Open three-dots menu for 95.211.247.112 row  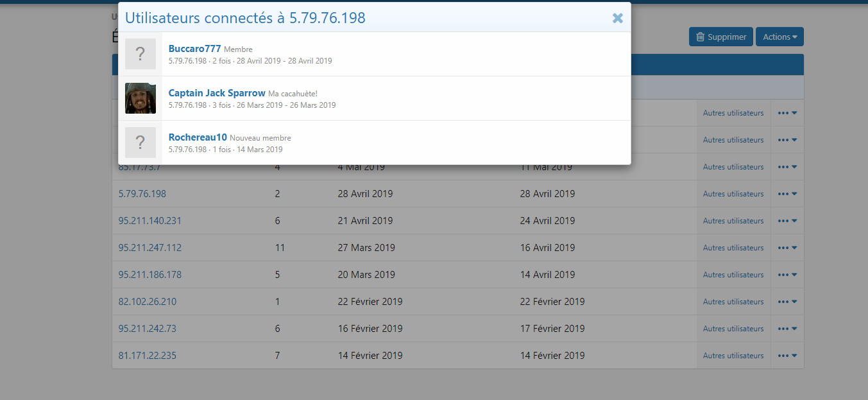point(787,248)
